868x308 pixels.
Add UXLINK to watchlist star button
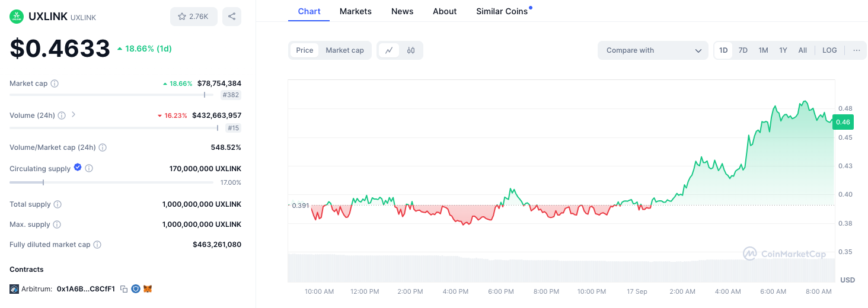pyautogui.click(x=193, y=17)
